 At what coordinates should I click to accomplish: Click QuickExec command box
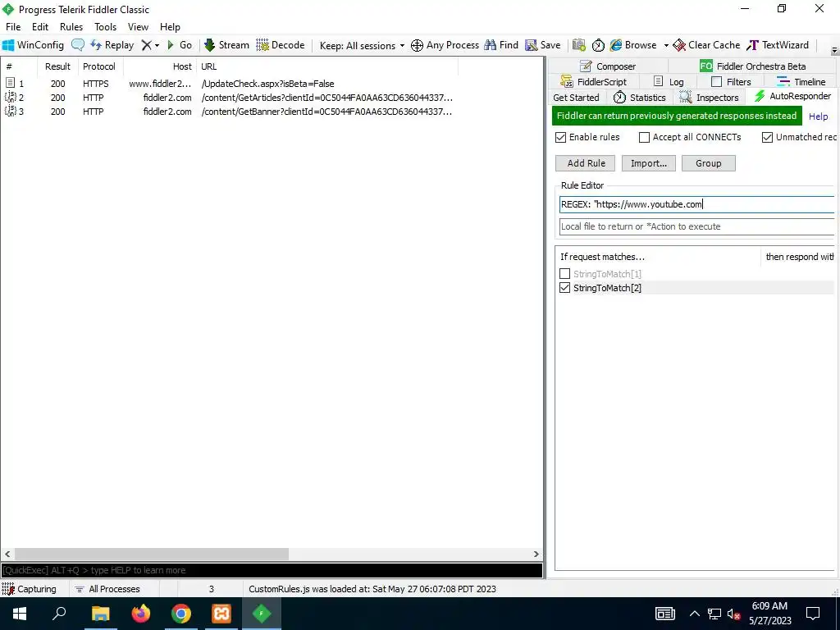(272, 570)
